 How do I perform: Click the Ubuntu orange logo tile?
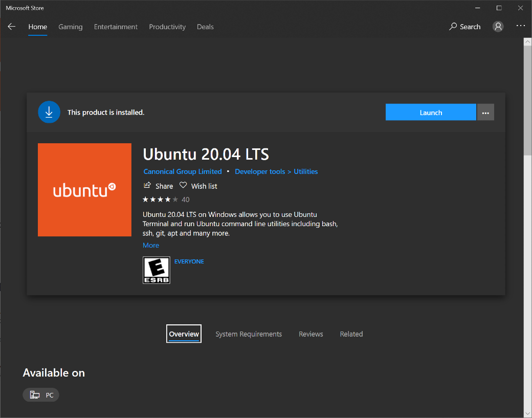(84, 190)
